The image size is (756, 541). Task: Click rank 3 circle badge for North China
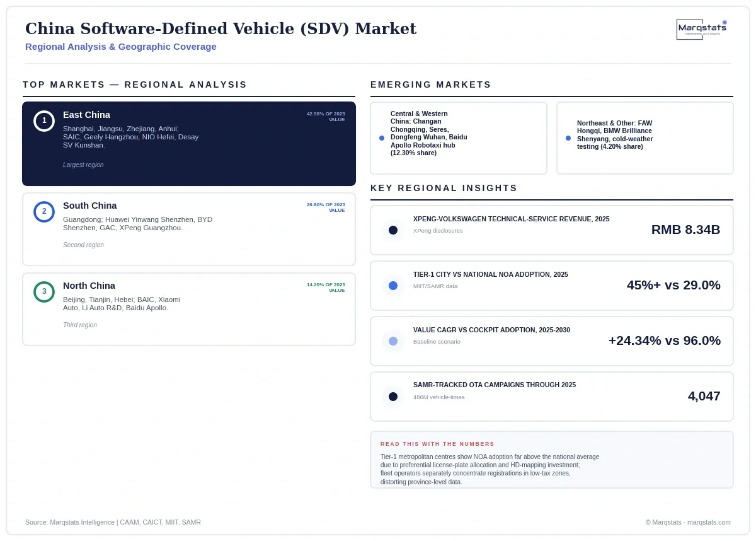[x=44, y=292]
